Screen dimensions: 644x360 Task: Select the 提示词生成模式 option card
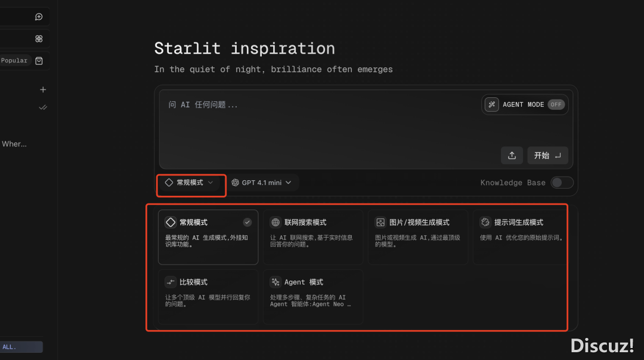(x=520, y=238)
